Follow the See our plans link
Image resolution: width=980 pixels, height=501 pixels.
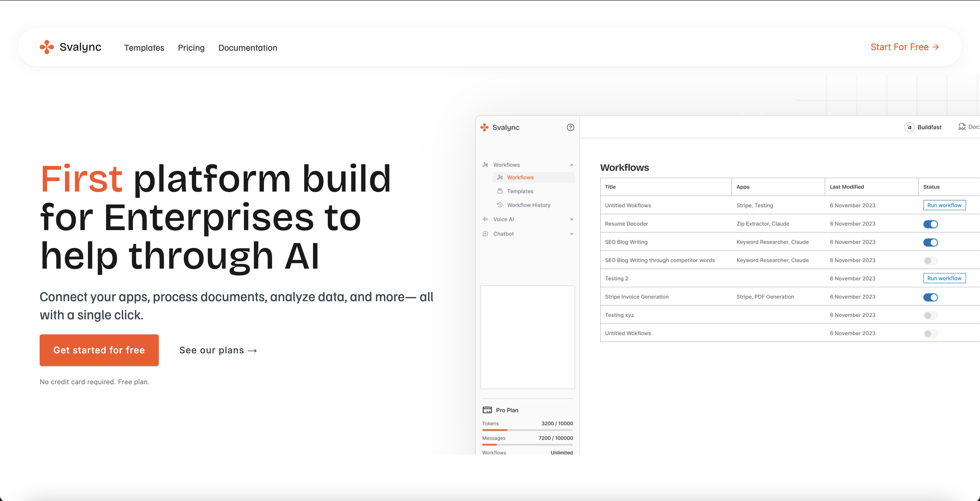click(x=218, y=350)
